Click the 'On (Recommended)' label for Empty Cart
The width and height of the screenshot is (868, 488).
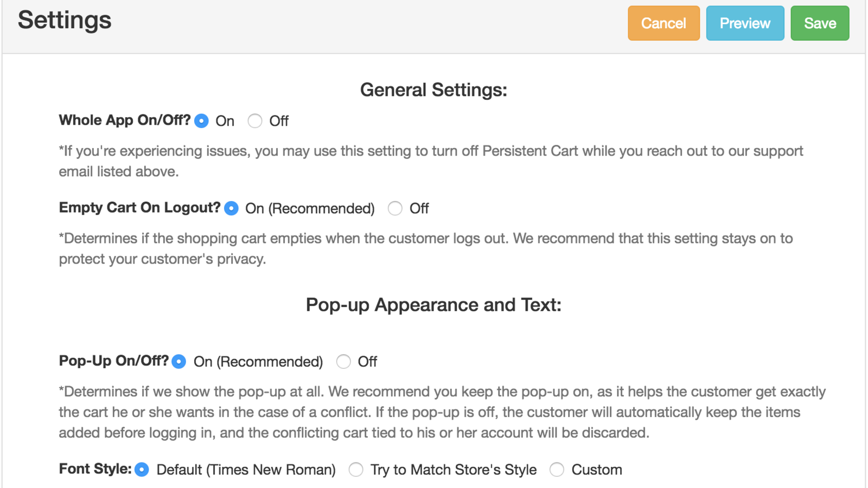[x=309, y=208]
